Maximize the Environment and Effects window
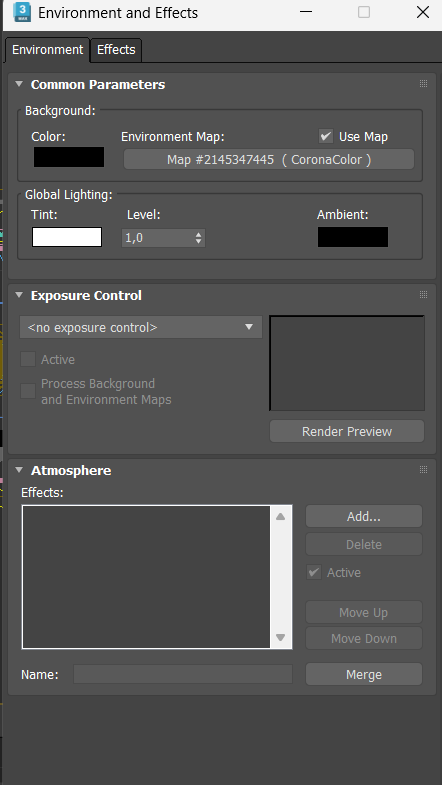 (364, 12)
